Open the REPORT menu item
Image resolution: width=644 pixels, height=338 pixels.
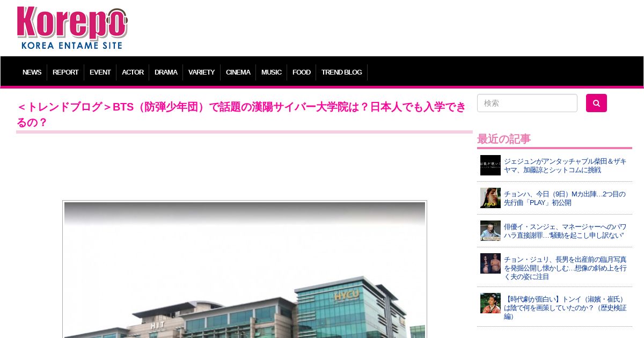click(65, 72)
